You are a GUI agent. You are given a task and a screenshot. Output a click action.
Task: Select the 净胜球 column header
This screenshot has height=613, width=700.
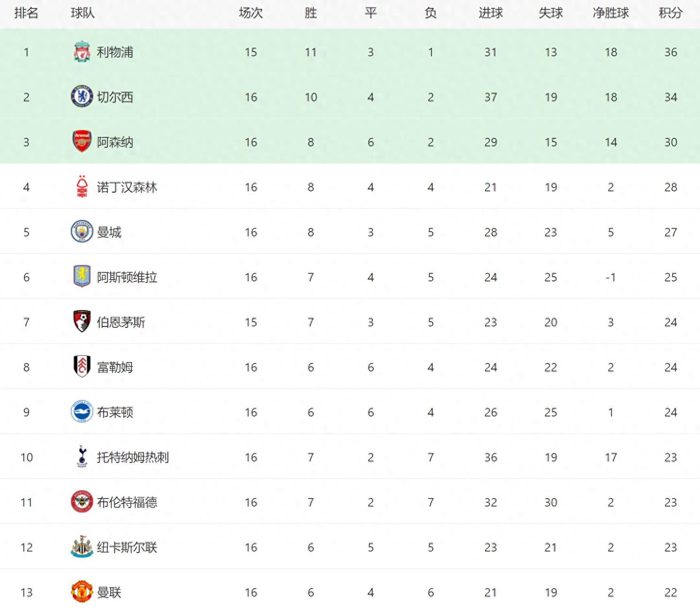click(610, 13)
